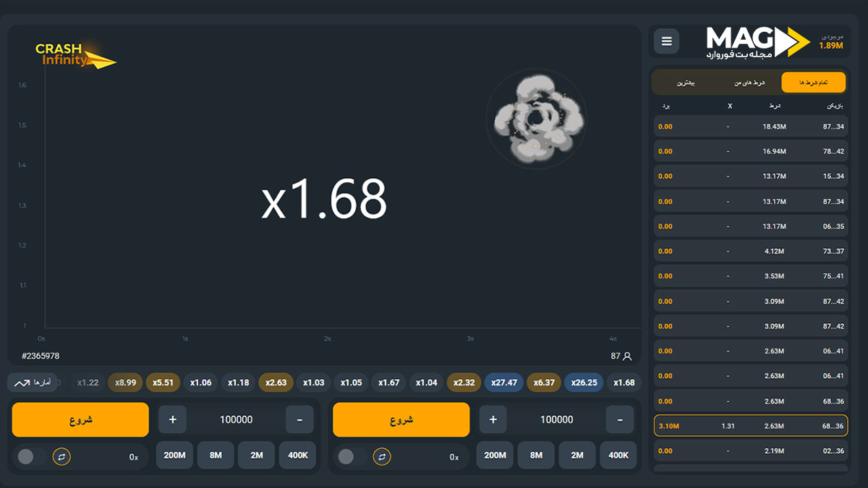Toggle the right panel auto cashout switch
868x488 pixels.
[351, 457]
